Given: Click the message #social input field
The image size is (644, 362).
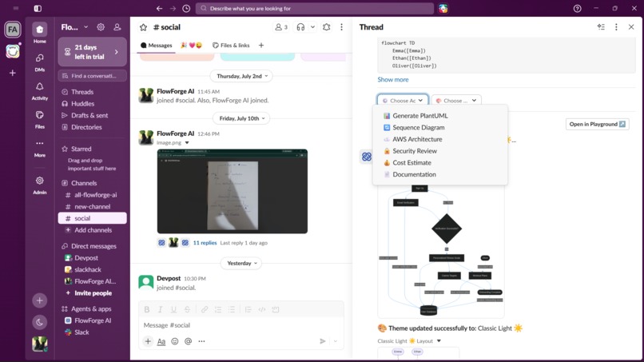Looking at the screenshot, I should pos(241,325).
